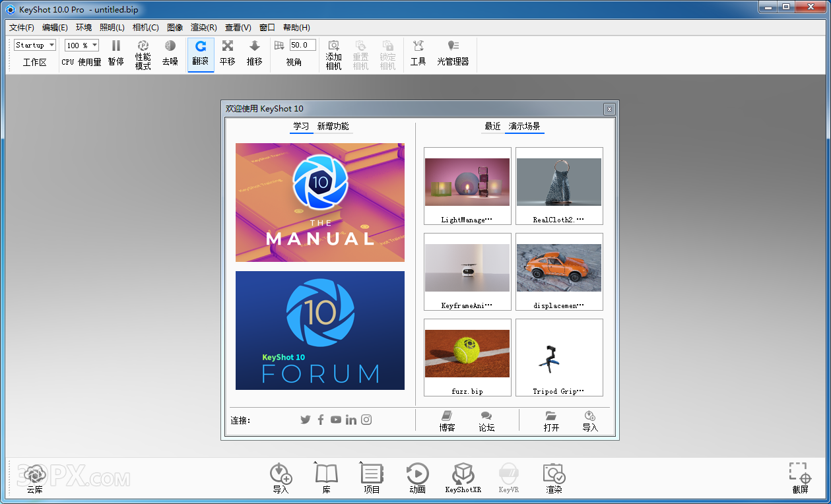Expand the Startup workspace dropdown
831x504 pixels.
[35, 45]
